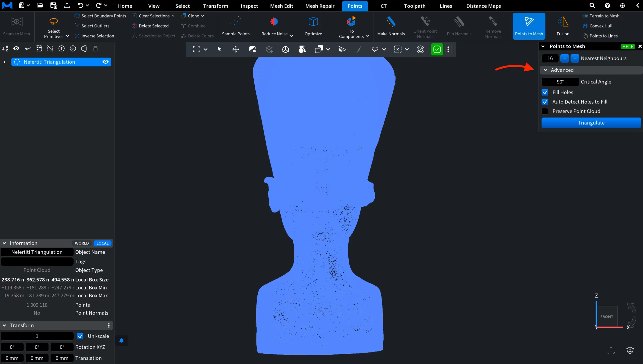Click the sort A-Z icon in scene panel
The height and width of the screenshot is (364, 643).
pos(5,48)
